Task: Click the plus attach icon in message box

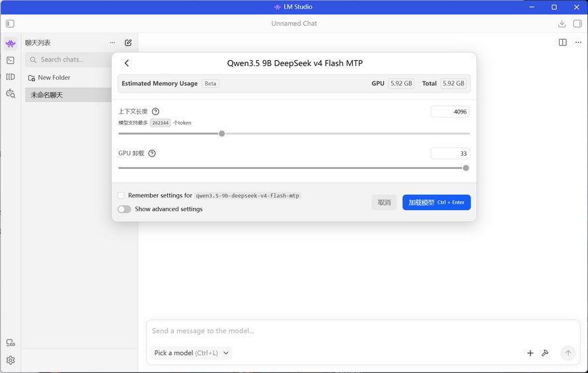Action: coord(531,353)
